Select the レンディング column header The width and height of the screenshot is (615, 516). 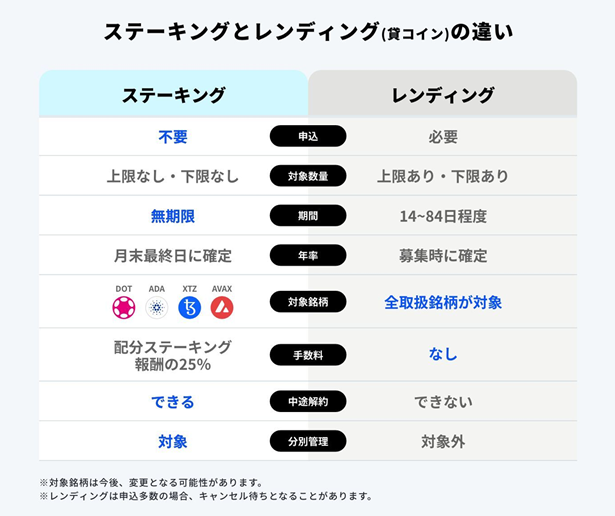point(442,94)
